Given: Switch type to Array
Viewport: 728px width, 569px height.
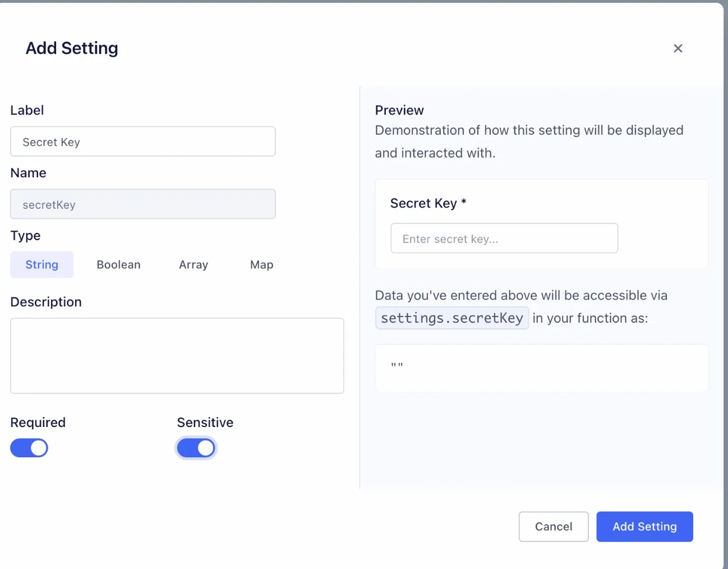Looking at the screenshot, I should point(193,265).
